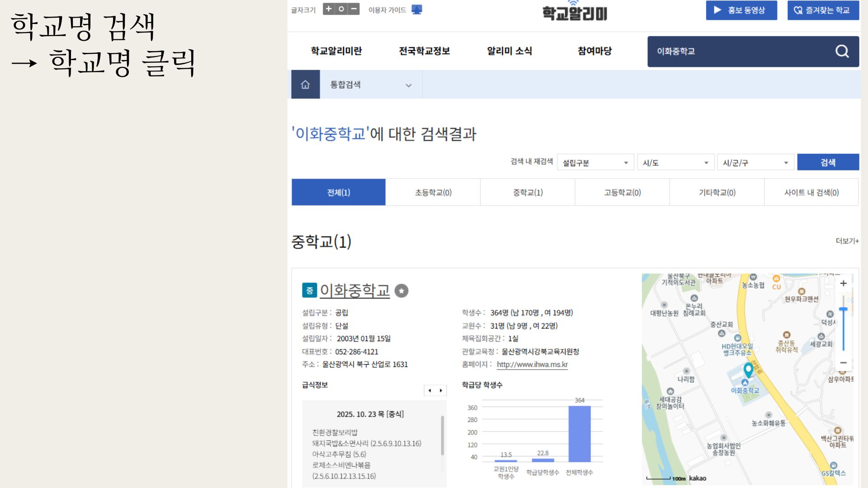Show next meal info arrow
This screenshot has height=488, width=868.
pos(441,390)
